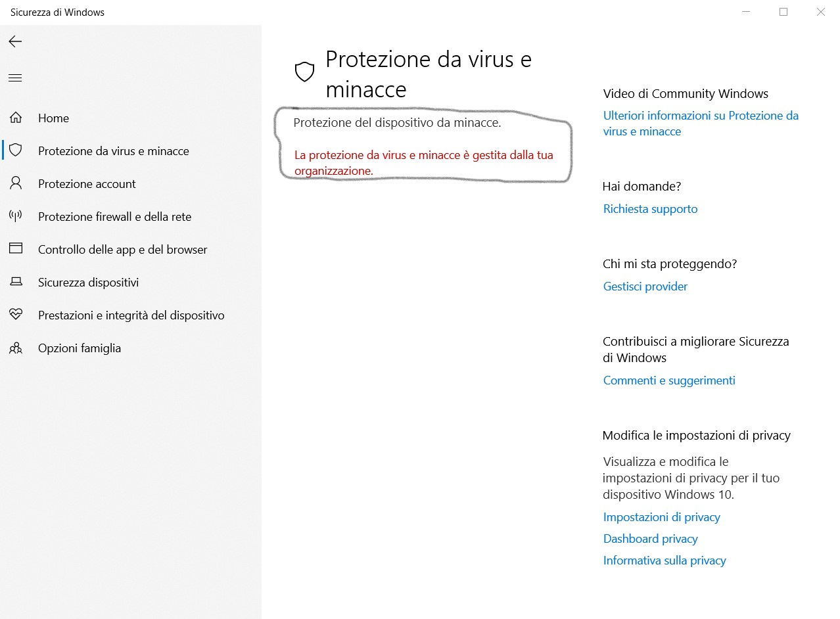Click the shield icon in sidebar
Viewport: 840px width, 619px height.
click(x=16, y=150)
